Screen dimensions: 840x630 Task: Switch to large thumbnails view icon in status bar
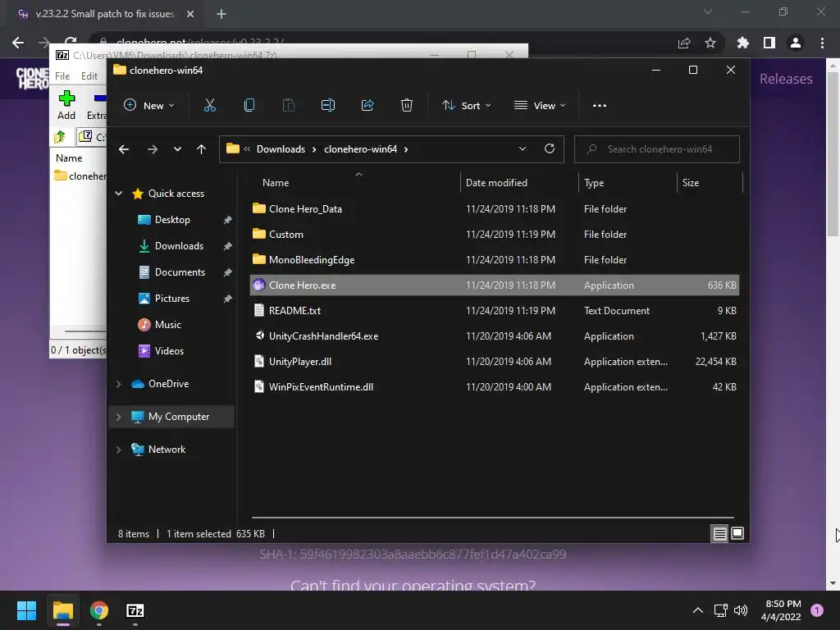(737, 533)
